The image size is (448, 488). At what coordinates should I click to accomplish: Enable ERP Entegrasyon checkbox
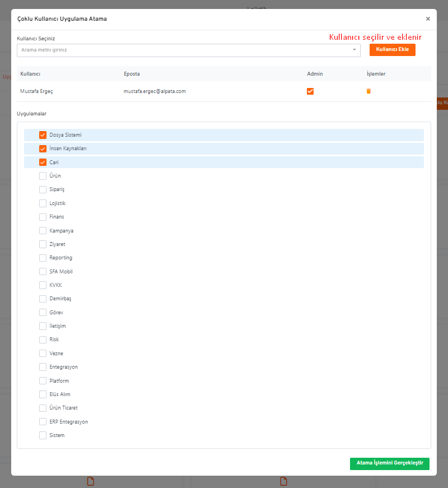(43, 422)
